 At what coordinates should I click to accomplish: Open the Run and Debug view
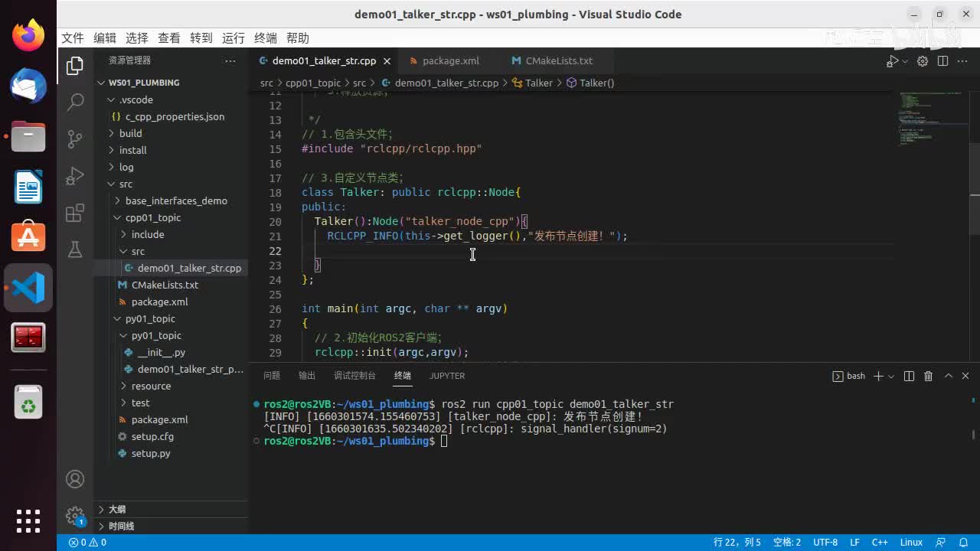[75, 176]
